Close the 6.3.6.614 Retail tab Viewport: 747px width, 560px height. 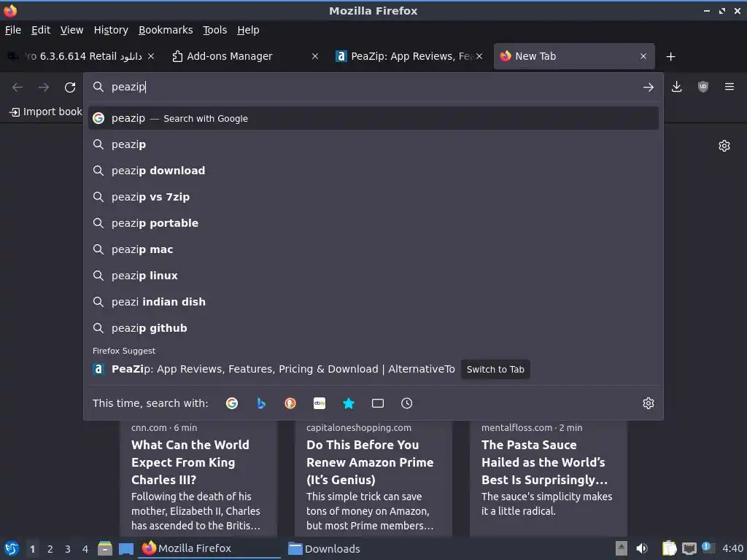coord(150,56)
